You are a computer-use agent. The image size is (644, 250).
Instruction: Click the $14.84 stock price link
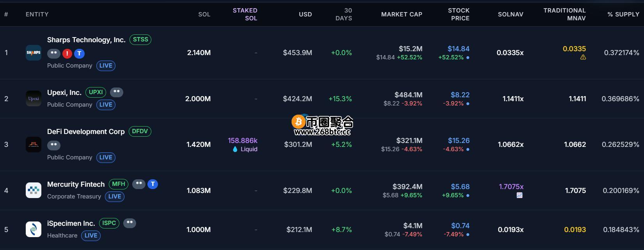coord(459,49)
